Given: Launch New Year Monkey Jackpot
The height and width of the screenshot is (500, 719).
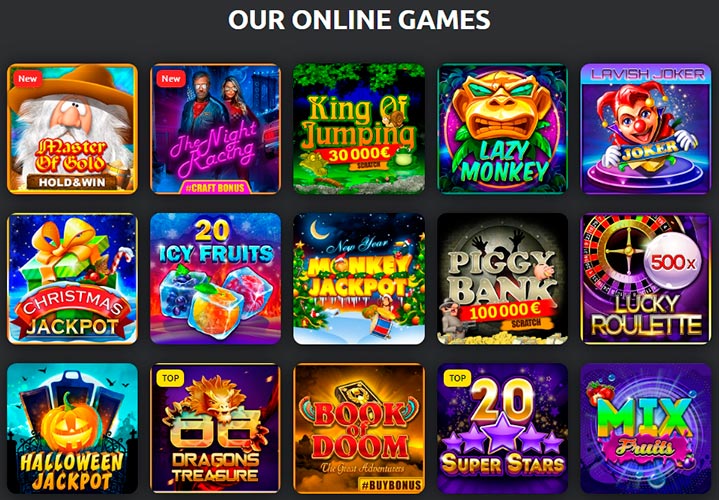Looking at the screenshot, I should [x=359, y=278].
